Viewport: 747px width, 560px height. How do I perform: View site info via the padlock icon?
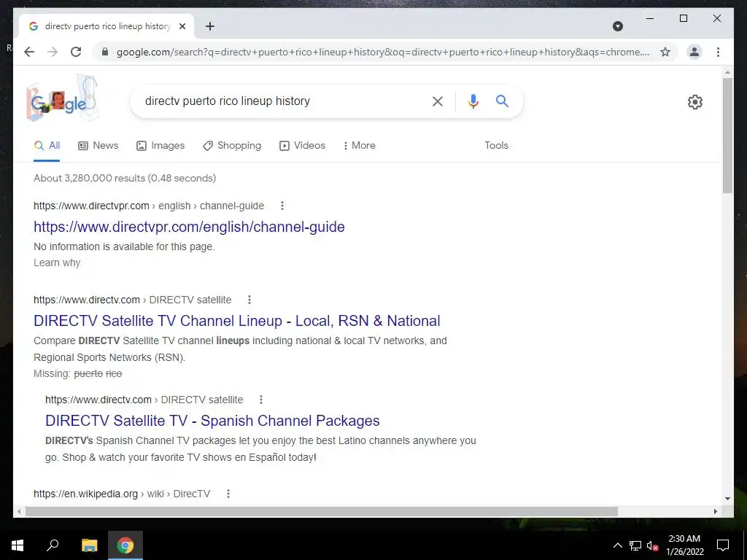pos(105,52)
